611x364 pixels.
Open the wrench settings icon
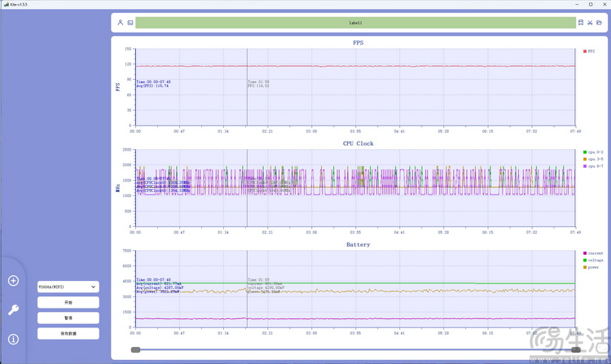coord(13,310)
